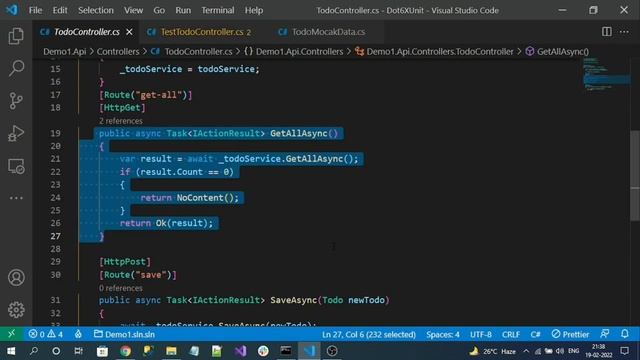The width and height of the screenshot is (640, 360).
Task: Click line number 19 in gutter
Action: [x=56, y=133]
